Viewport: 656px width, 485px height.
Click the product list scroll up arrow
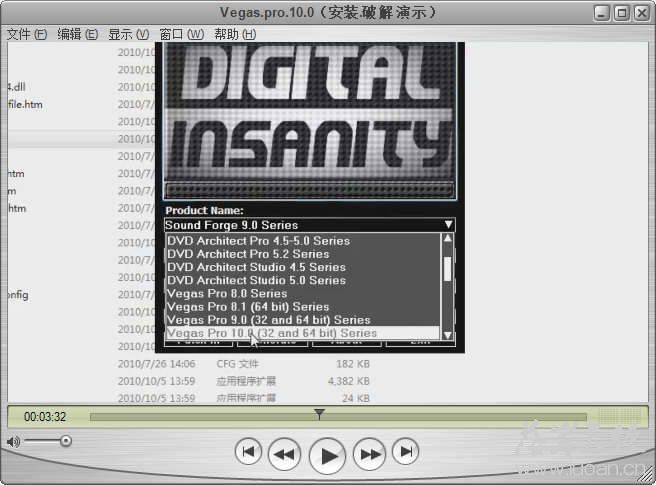click(448, 239)
